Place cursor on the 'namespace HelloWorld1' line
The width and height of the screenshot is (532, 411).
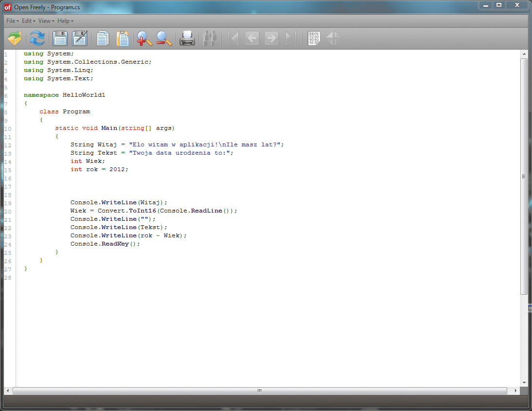pos(65,95)
